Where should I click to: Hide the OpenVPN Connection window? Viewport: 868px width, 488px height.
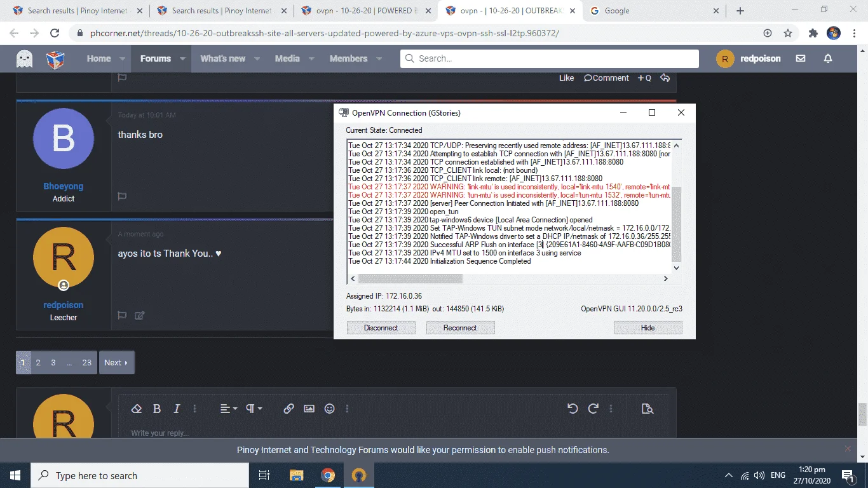[648, 328]
